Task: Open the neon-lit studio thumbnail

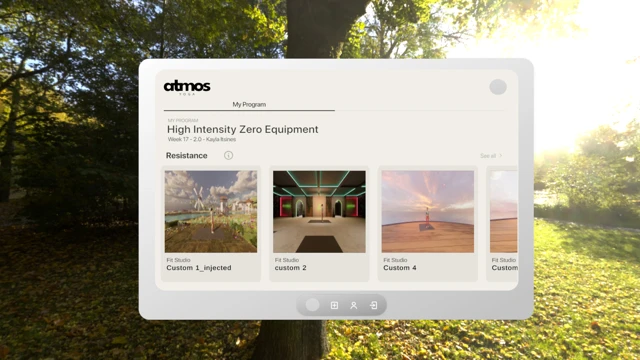Action: point(319,212)
